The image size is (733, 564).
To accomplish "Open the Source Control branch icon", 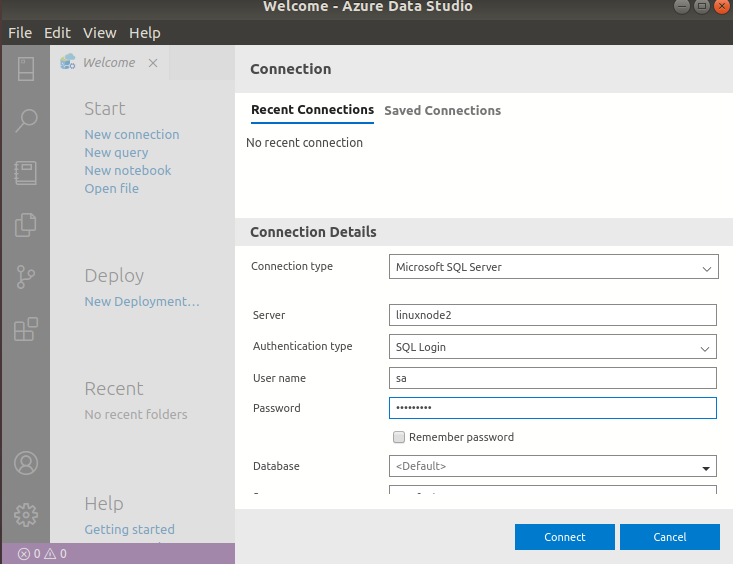I will pyautogui.click(x=26, y=277).
